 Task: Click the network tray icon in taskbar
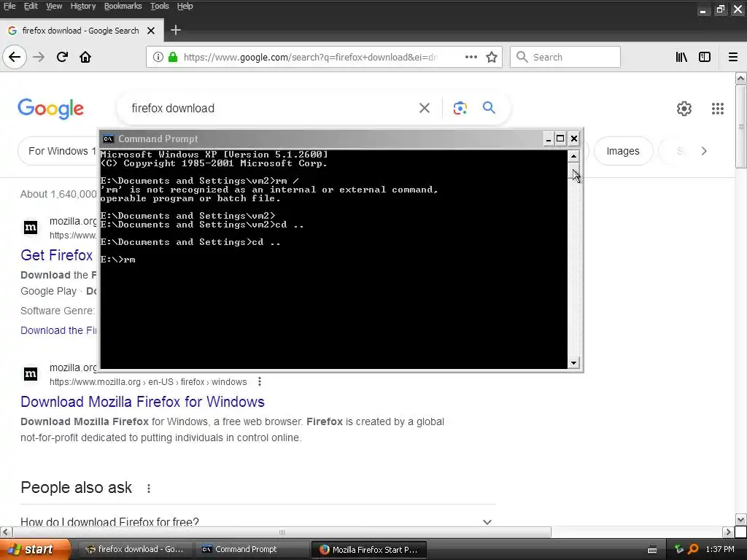678,550
